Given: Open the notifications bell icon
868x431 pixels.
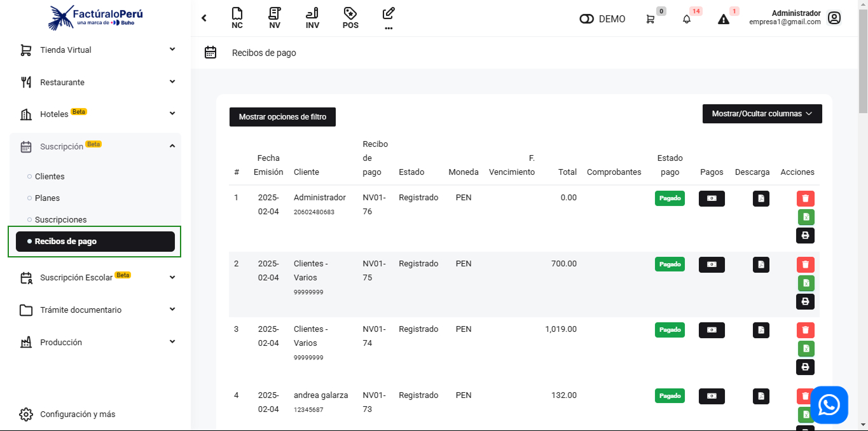Looking at the screenshot, I should 687,19.
